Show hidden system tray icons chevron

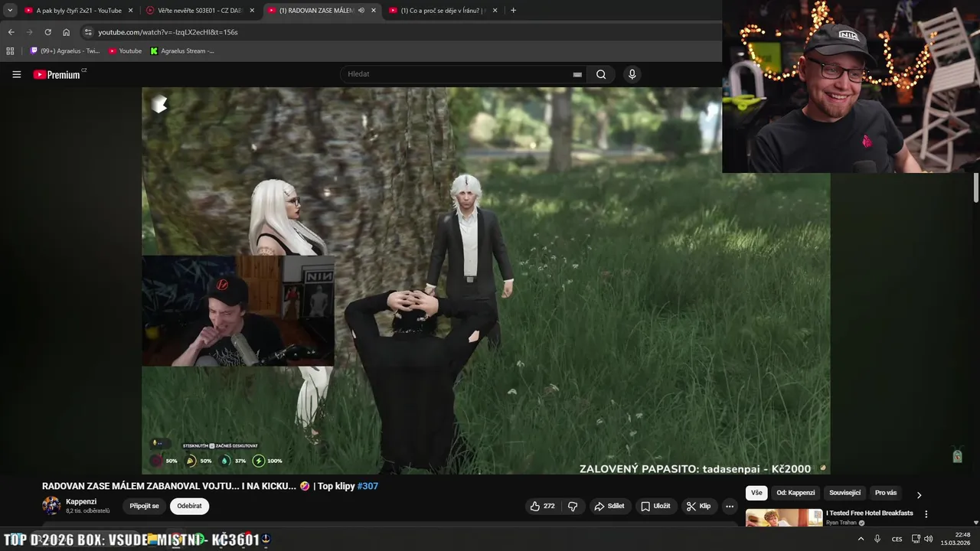point(861,539)
